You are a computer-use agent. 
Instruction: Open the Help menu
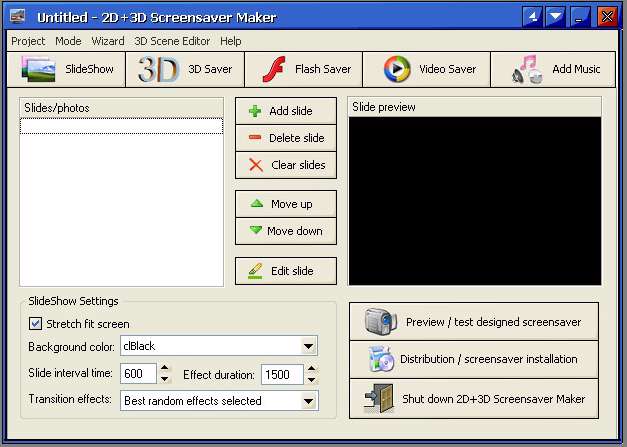click(231, 41)
